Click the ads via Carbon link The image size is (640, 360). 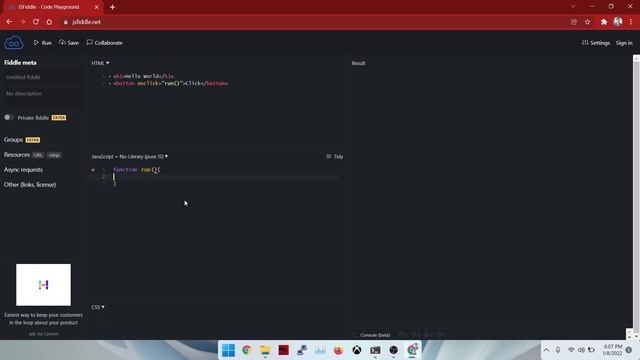[x=43, y=334]
